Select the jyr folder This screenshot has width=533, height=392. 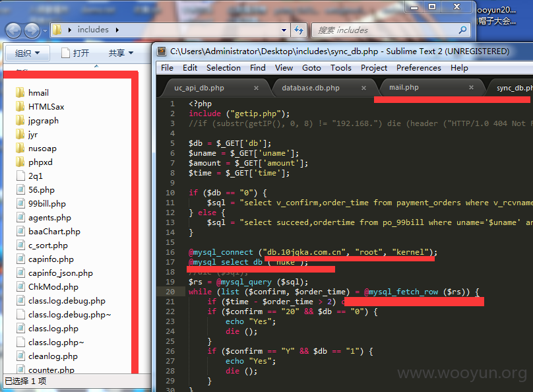[27, 135]
